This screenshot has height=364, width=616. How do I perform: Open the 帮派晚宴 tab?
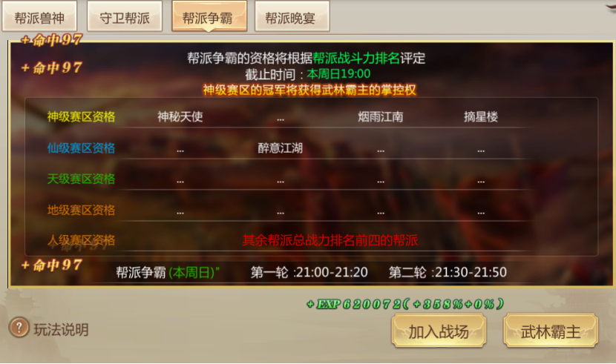coord(292,17)
